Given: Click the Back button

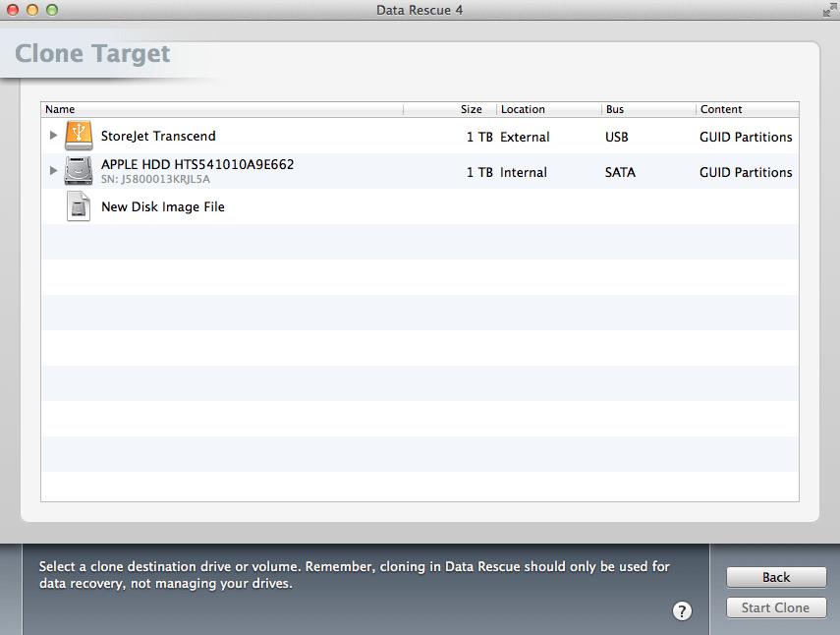Looking at the screenshot, I should (775, 577).
